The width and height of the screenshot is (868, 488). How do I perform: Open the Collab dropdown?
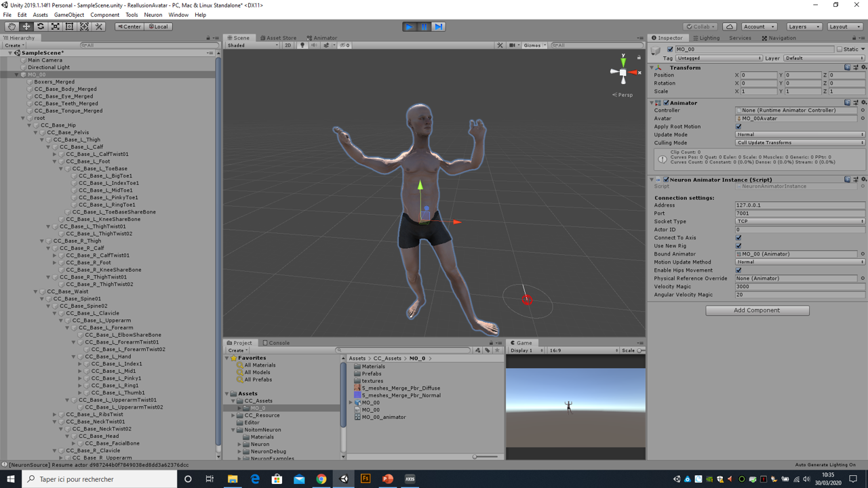[701, 26]
